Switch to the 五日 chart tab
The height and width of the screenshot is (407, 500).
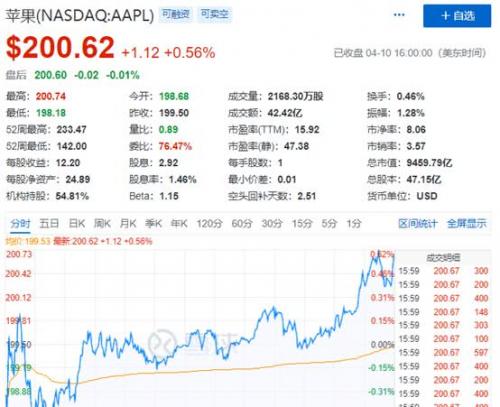(x=49, y=223)
